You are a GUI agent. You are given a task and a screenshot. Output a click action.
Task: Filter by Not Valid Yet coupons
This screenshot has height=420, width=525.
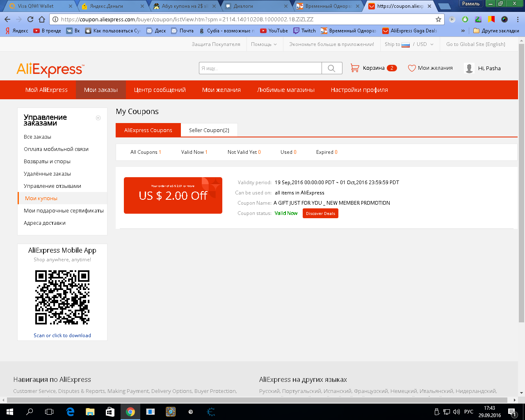[x=244, y=152]
